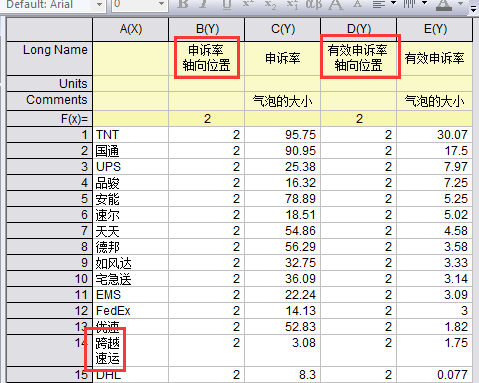Image resolution: width=479 pixels, height=383 pixels.
Task: Select the Long Name row label
Action: click(x=49, y=58)
